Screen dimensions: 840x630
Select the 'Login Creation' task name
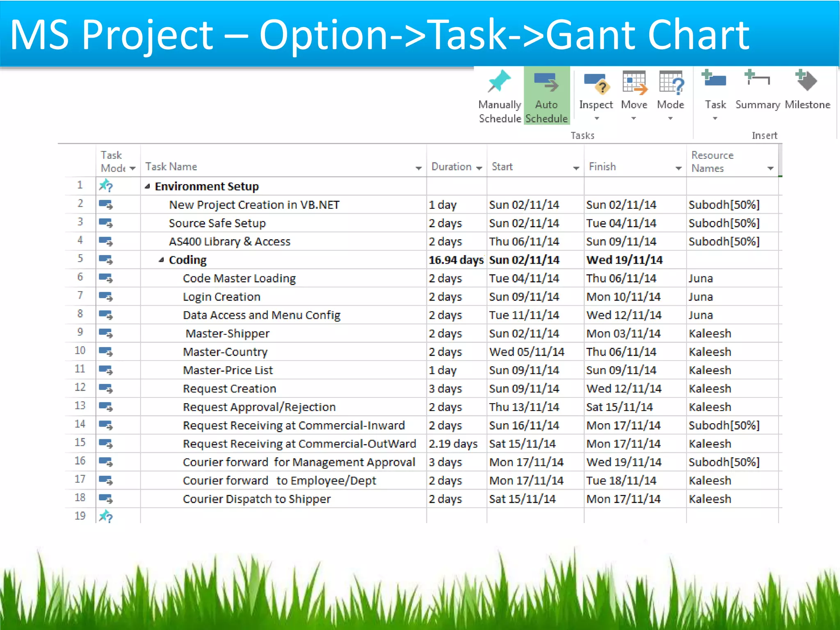221,297
